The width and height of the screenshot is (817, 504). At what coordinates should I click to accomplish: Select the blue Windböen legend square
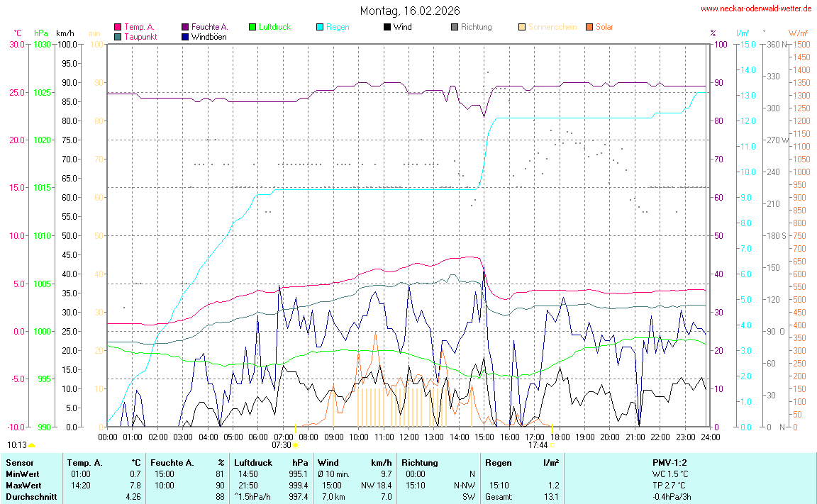(185, 36)
